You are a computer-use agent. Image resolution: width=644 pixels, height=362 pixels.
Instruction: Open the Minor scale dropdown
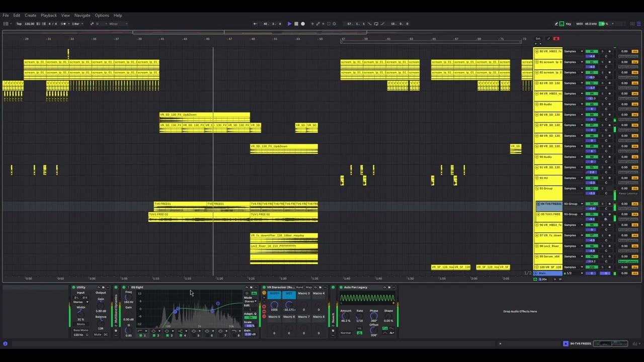point(118,24)
